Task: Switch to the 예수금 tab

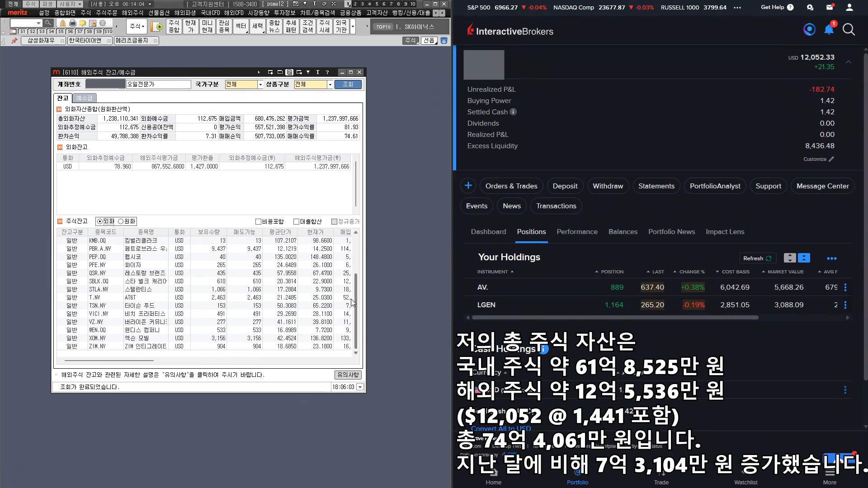Action: click(x=84, y=98)
